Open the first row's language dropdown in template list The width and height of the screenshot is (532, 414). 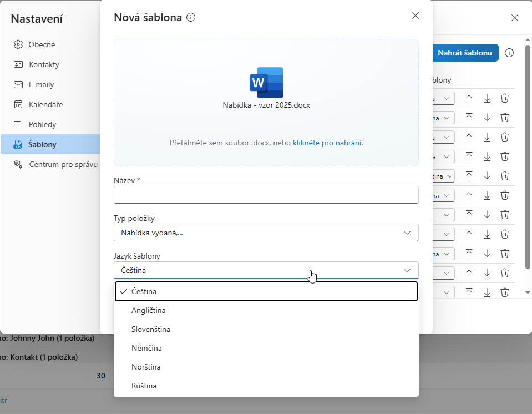coord(444,98)
